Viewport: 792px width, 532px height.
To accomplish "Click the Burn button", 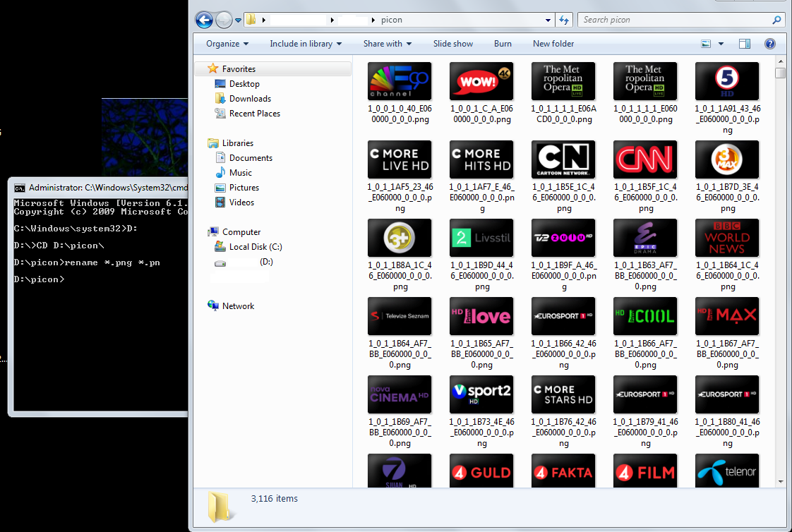I will click(x=503, y=44).
